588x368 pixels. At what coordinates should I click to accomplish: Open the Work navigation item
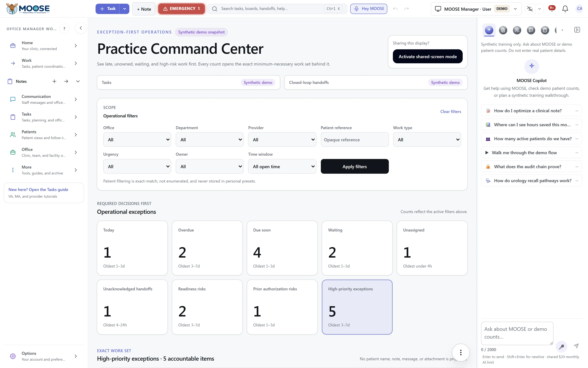tap(44, 63)
